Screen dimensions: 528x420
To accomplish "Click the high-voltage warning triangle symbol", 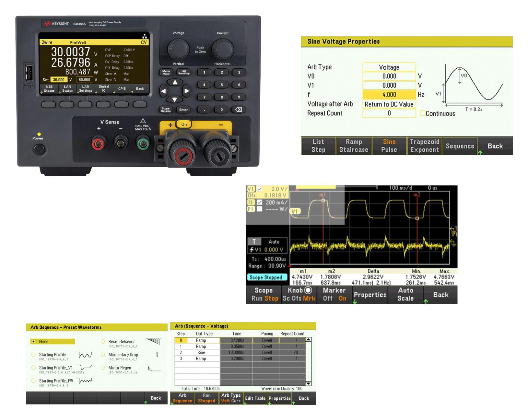I will (143, 120).
